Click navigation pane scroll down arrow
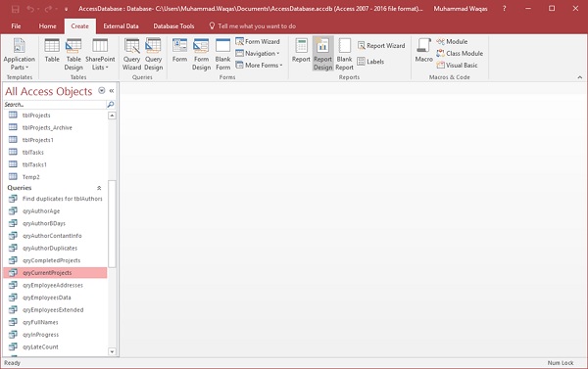This screenshot has width=588, height=369. coord(112,351)
